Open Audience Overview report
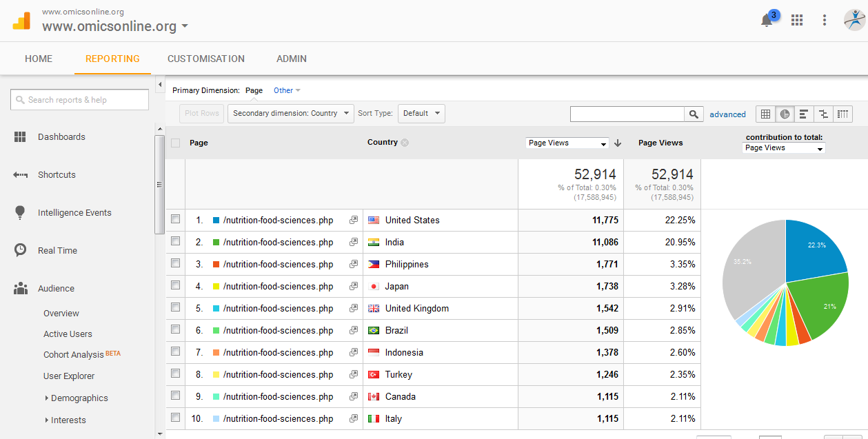Screen dimensions: 868x439 click(x=61, y=314)
